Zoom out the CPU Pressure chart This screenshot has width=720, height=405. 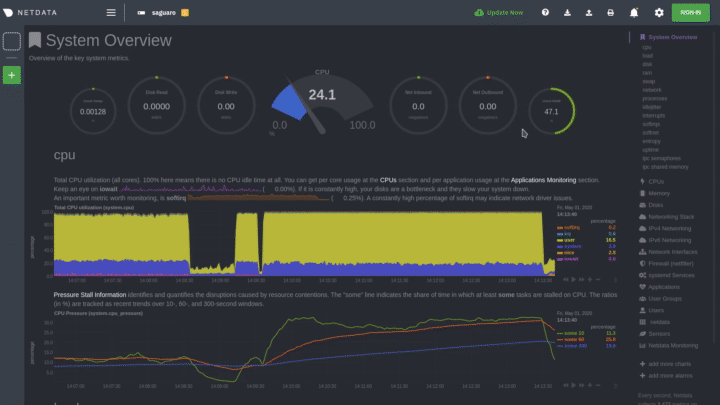coord(598,385)
